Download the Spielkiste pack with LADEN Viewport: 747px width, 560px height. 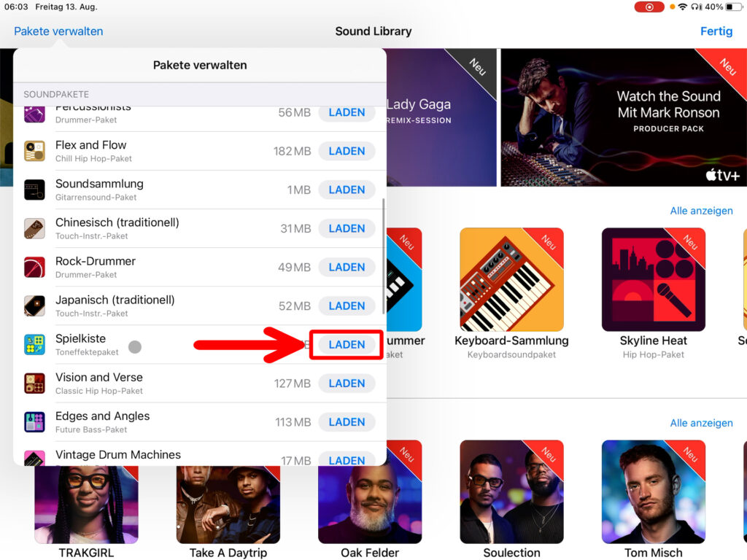(x=347, y=345)
